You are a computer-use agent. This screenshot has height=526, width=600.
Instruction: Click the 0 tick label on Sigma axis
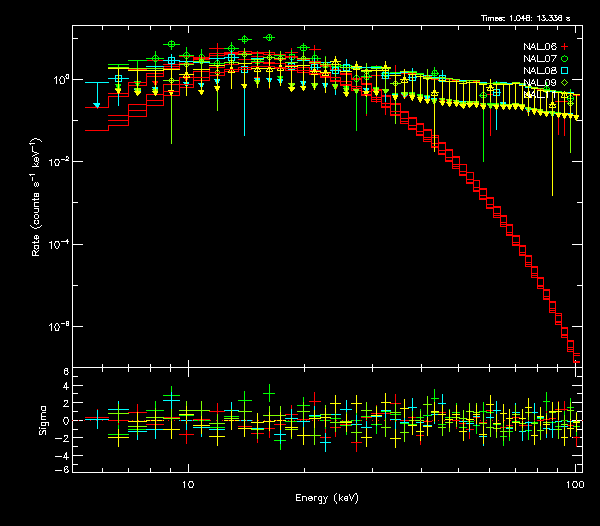click(x=65, y=421)
